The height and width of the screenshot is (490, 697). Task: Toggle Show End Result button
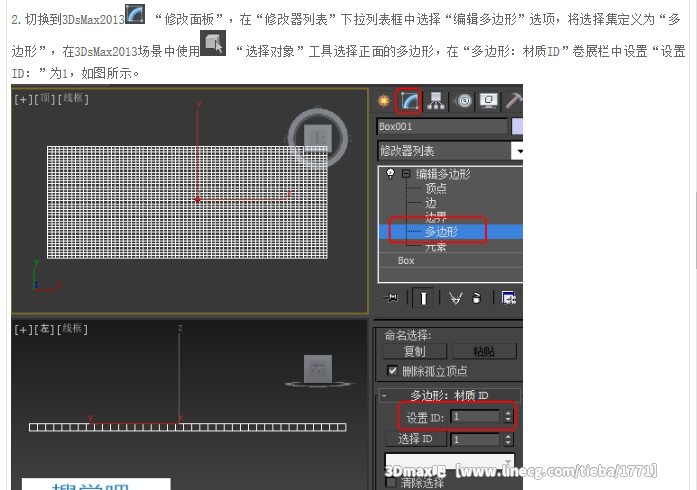click(x=423, y=298)
